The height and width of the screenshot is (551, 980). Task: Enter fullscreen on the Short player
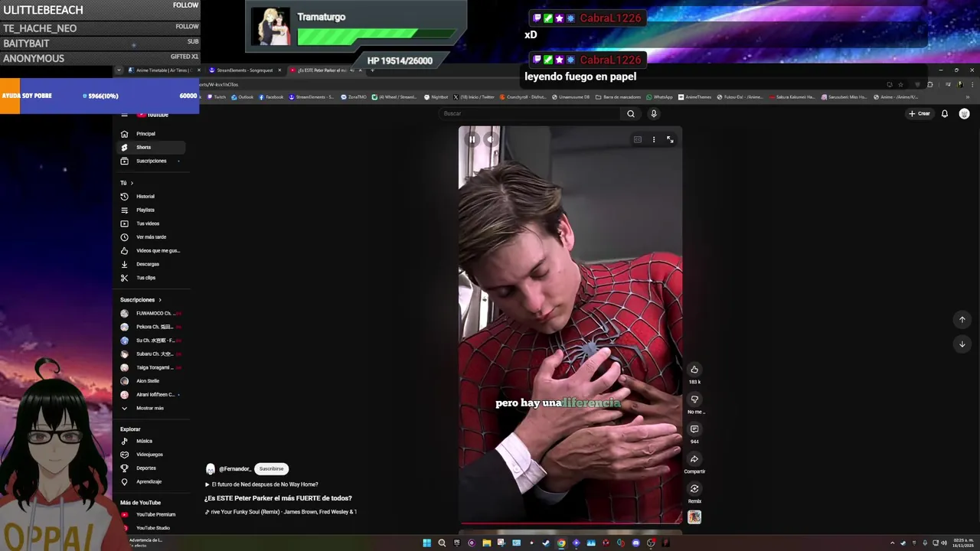[670, 139]
